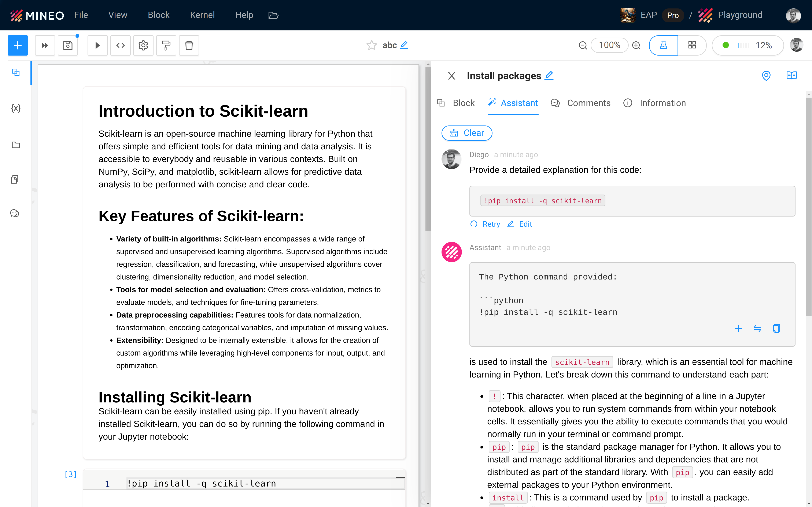Click the 100% zoom level field
This screenshot has width=812, height=507.
click(x=609, y=45)
